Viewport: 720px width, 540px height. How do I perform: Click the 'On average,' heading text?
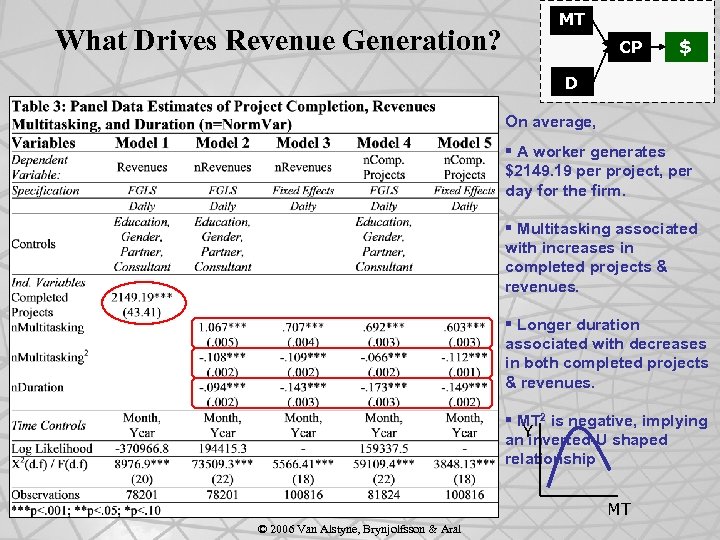[551, 122]
